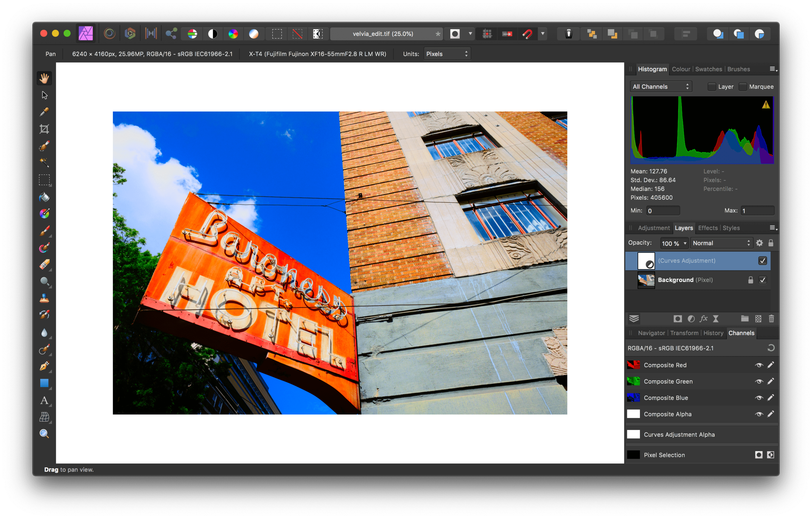Uncheck Curves Adjustment layer visibility
Viewport: 812px width, 519px height.
click(x=762, y=261)
